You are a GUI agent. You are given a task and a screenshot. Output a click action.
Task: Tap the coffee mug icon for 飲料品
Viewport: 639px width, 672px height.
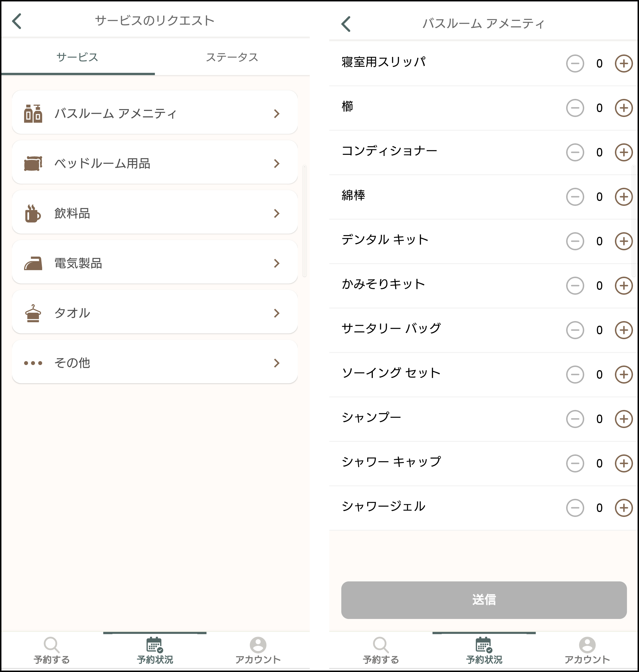pos(33,214)
